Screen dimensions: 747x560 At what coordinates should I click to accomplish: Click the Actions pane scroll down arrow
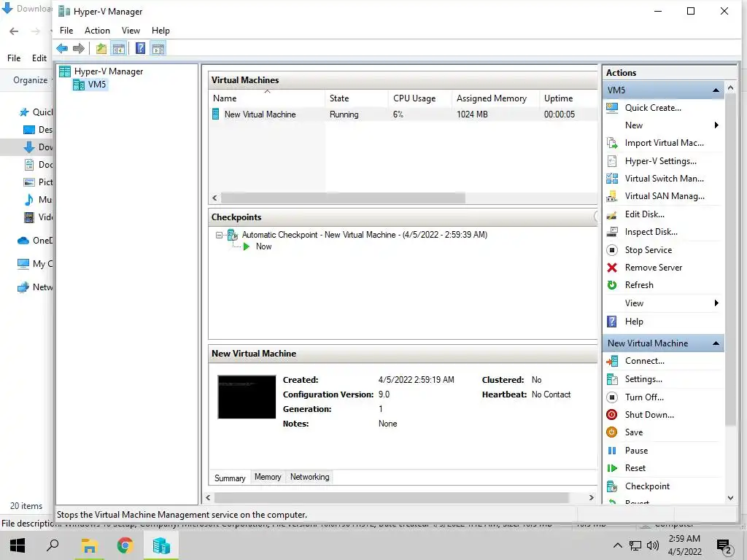(x=731, y=498)
